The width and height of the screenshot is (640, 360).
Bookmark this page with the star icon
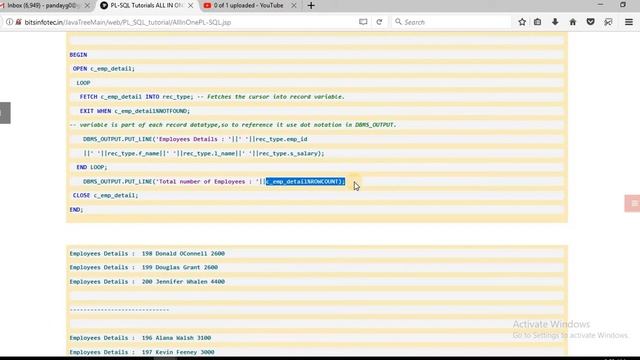pos(522,22)
